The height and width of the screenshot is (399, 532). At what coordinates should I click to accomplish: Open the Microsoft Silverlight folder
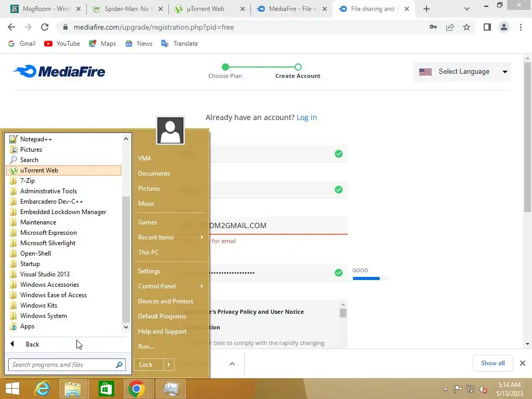coord(64,243)
